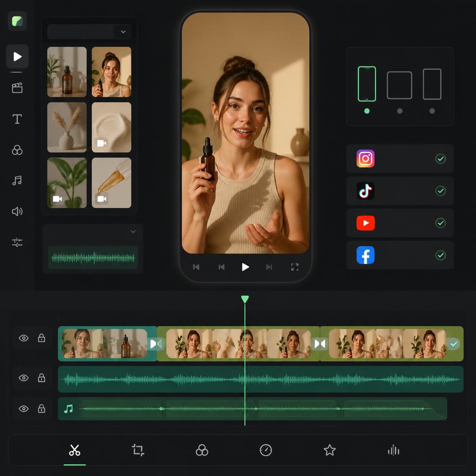Hide the video track with eye icon
Image resolution: width=476 pixels, height=476 pixels.
click(24, 338)
